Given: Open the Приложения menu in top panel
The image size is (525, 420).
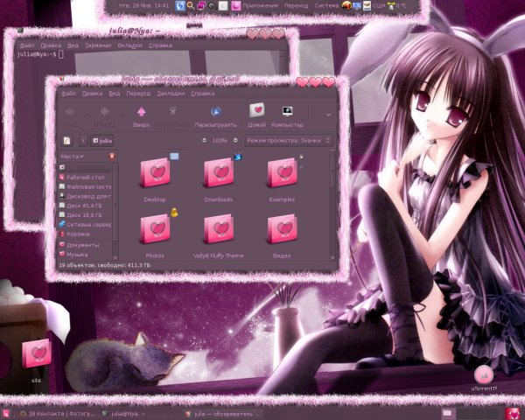Looking at the screenshot, I should (x=261, y=6).
